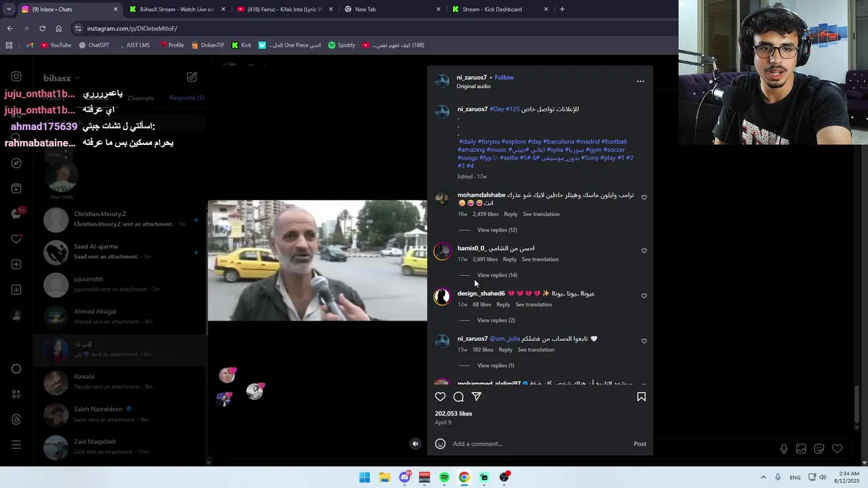The image size is (868, 488).
Task: Open 202,053 likes list
Action: (454, 413)
